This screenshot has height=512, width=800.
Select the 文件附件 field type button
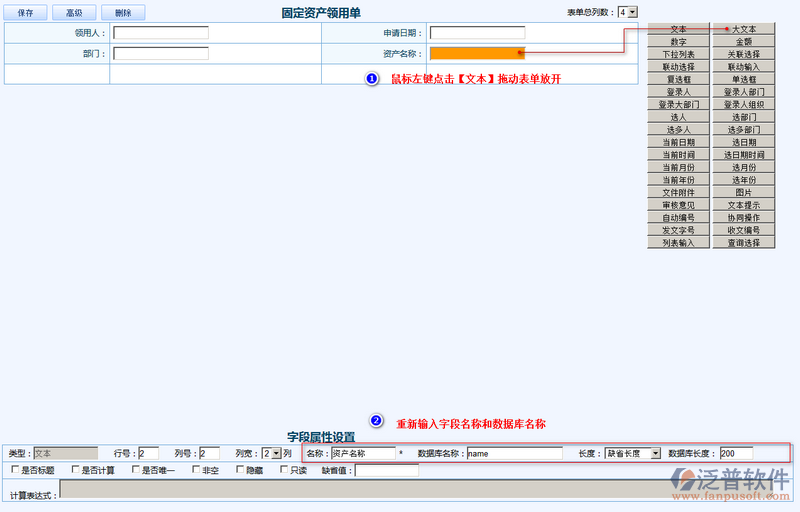point(678,192)
